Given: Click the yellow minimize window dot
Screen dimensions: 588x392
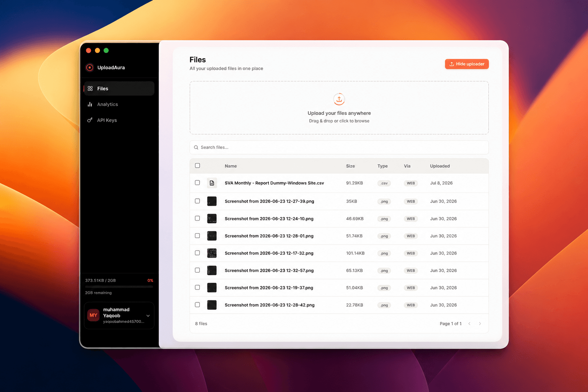Looking at the screenshot, I should (x=97, y=51).
